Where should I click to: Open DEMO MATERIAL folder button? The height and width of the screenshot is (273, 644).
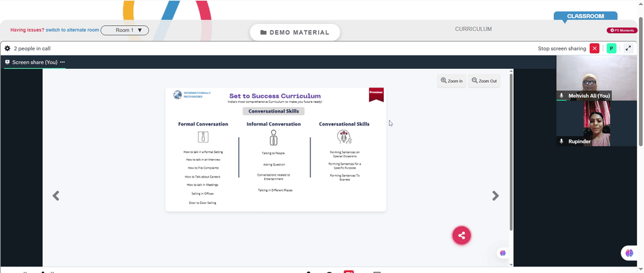pyautogui.click(x=295, y=32)
